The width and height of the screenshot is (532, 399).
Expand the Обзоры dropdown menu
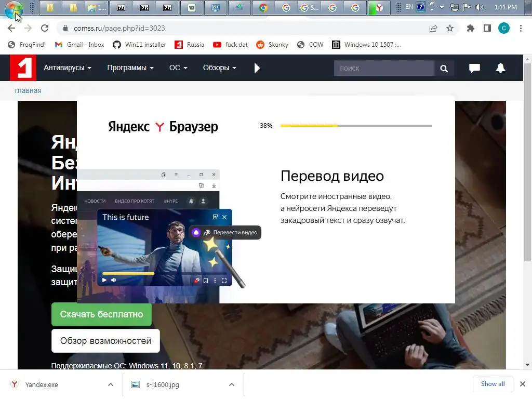[x=220, y=68]
